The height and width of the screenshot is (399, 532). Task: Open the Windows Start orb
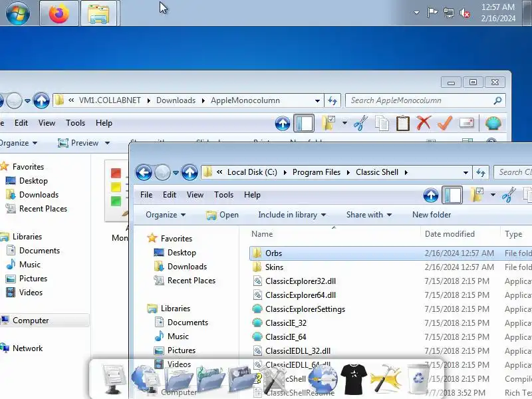18,13
